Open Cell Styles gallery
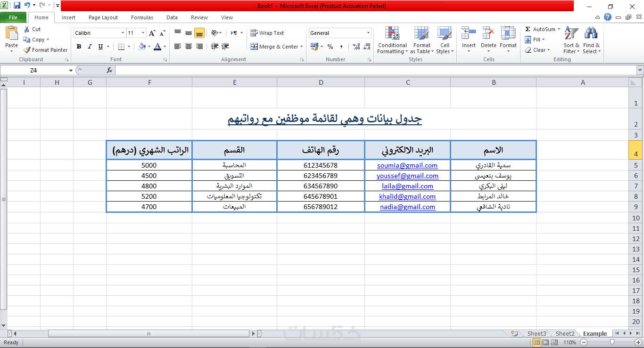Image resolution: width=644 pixels, height=348 pixels. 445,40
